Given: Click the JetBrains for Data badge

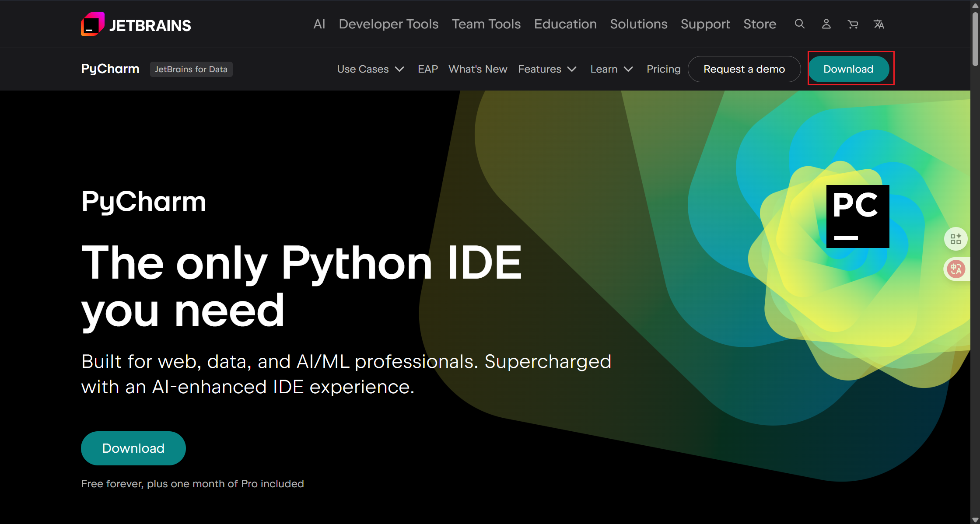Looking at the screenshot, I should [x=191, y=69].
